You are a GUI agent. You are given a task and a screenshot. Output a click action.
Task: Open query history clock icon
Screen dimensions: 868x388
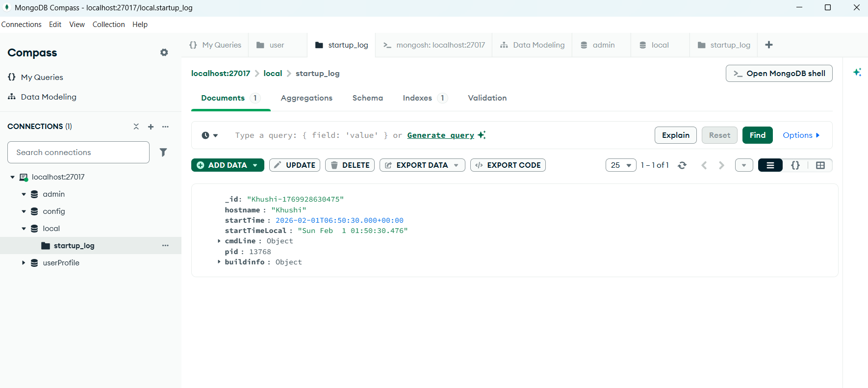(x=209, y=135)
